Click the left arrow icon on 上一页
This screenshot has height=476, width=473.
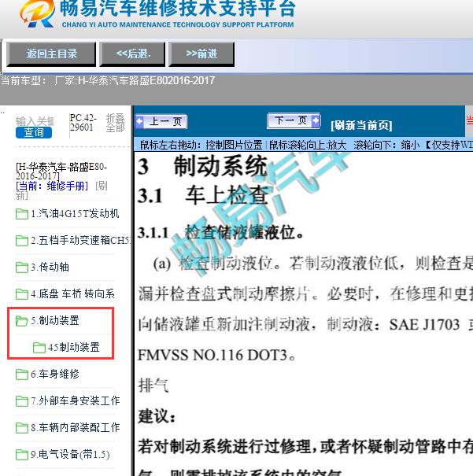(x=139, y=122)
